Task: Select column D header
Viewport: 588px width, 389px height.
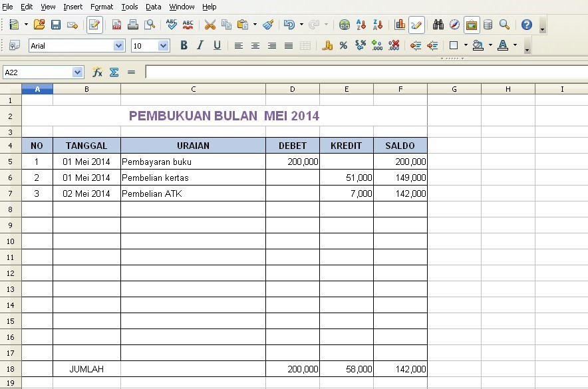Action: tap(293, 89)
